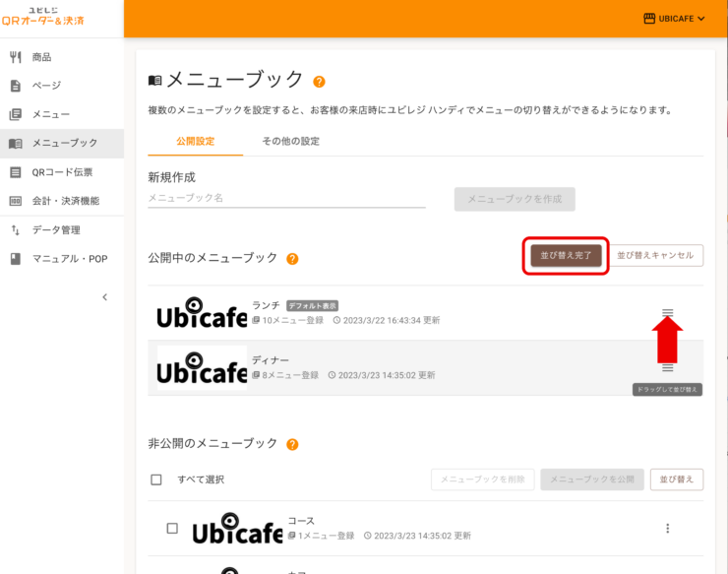Click the QRコード伝票 list icon
728x574 pixels.
point(16,172)
